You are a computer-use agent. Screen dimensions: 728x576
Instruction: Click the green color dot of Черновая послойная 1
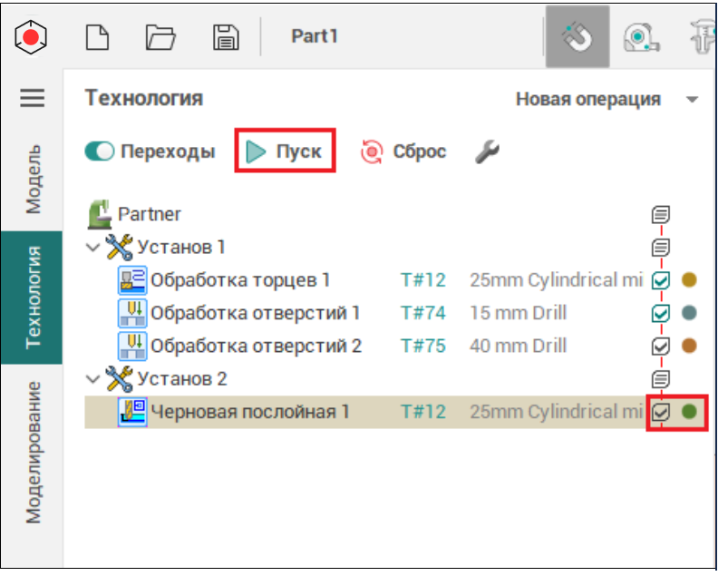coord(689,412)
